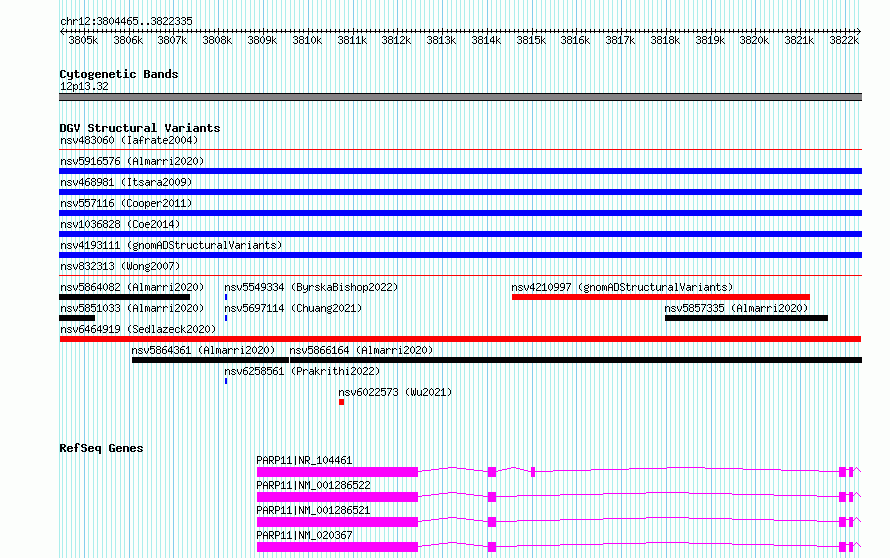This screenshot has width=890, height=558.
Task: Click the 3816k ruler tick label
Action: pyautogui.click(x=576, y=41)
